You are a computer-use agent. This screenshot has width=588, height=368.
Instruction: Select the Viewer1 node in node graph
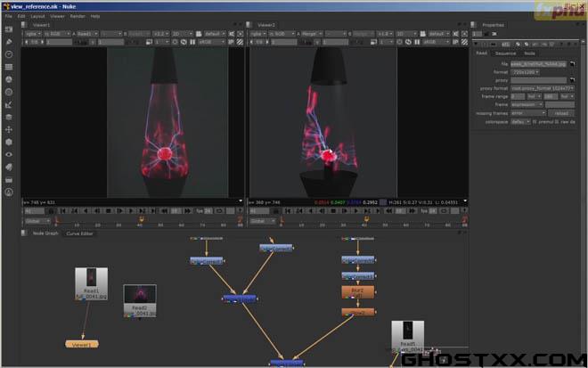point(82,344)
